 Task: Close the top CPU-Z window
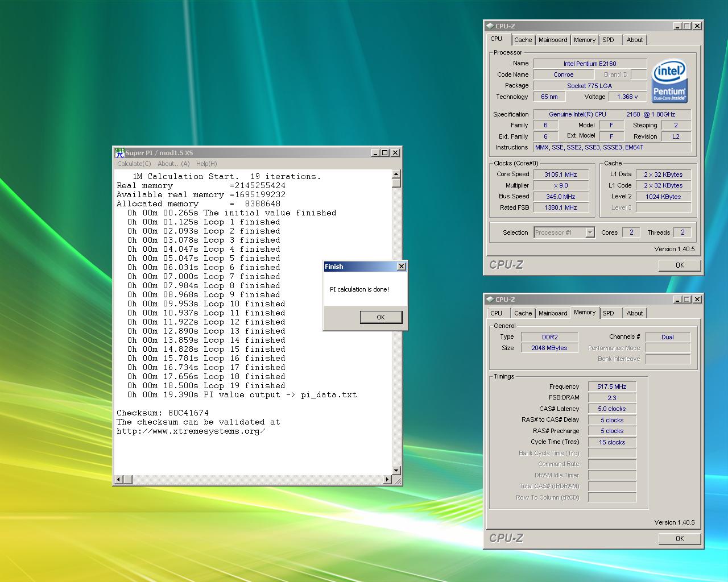pyautogui.click(x=697, y=26)
